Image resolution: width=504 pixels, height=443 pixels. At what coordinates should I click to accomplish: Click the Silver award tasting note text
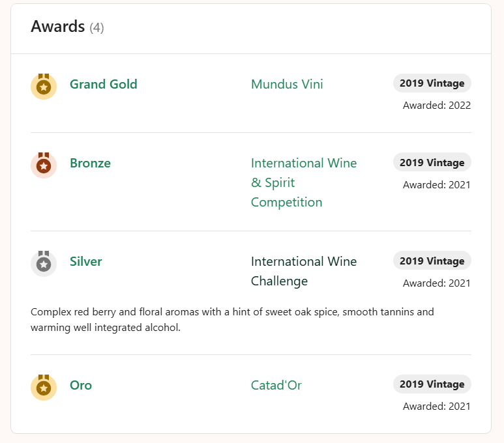(231, 320)
